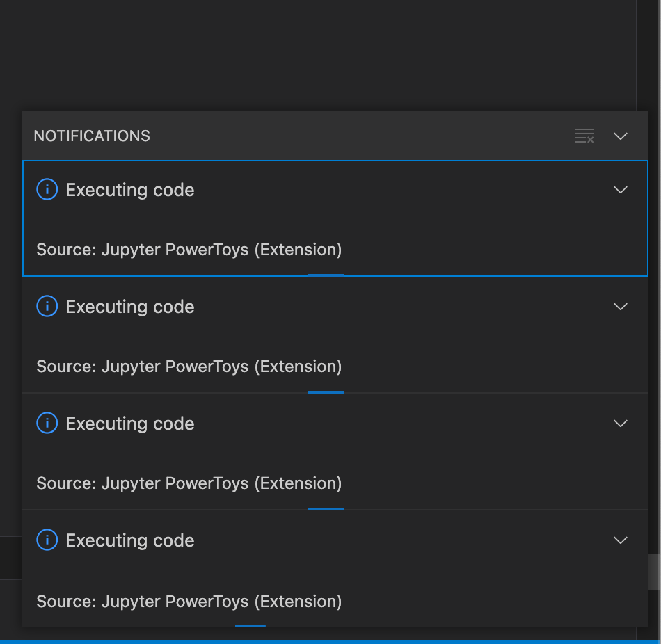
Task: Open the third notification's expand chevron
Action: pos(620,423)
